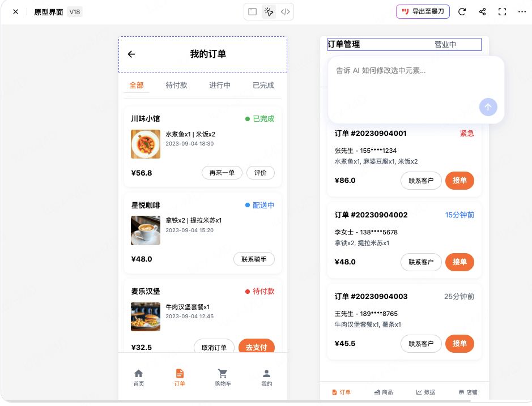Select the 全部 orders tab
The height and width of the screenshot is (406, 532).
pos(137,85)
